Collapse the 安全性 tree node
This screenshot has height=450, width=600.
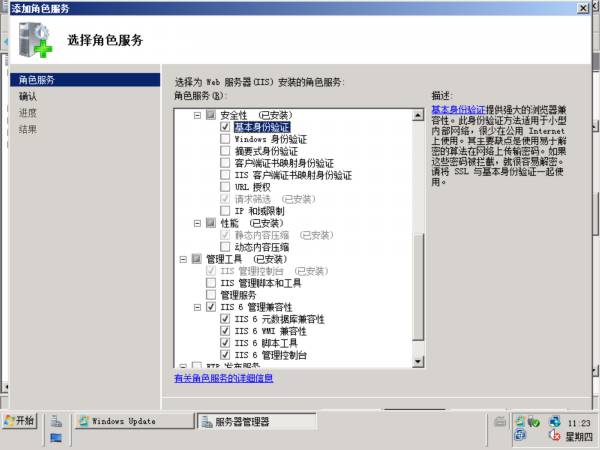(x=197, y=115)
